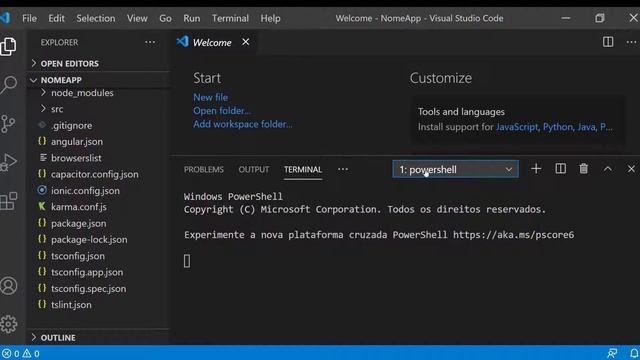The width and height of the screenshot is (640, 360).
Task: Open editor more actions ellipsis
Action: click(x=631, y=42)
